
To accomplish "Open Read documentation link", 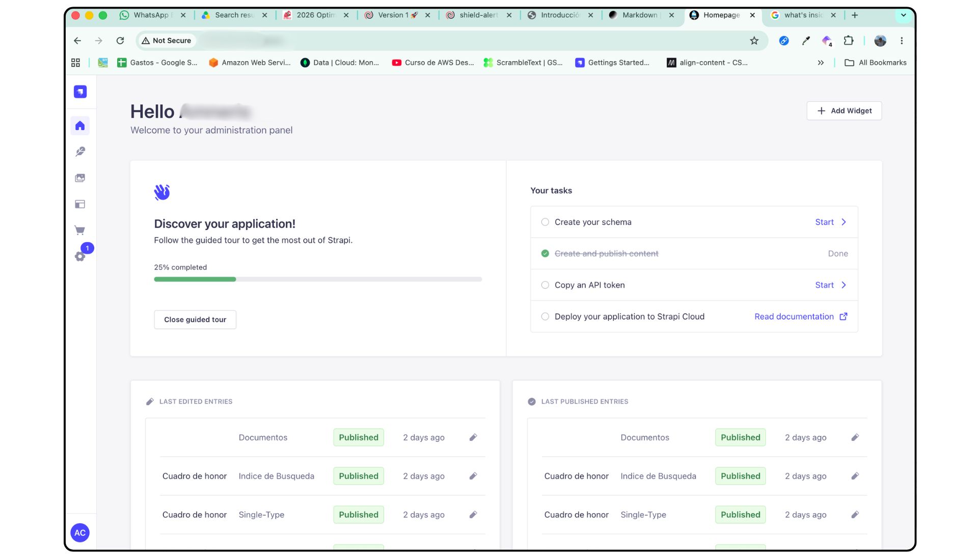I will tap(801, 317).
